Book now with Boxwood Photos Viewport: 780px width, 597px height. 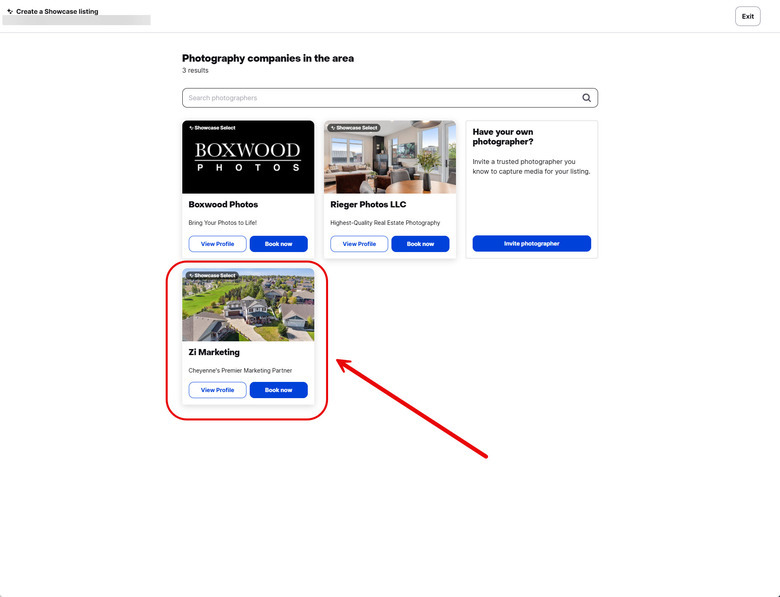279,244
